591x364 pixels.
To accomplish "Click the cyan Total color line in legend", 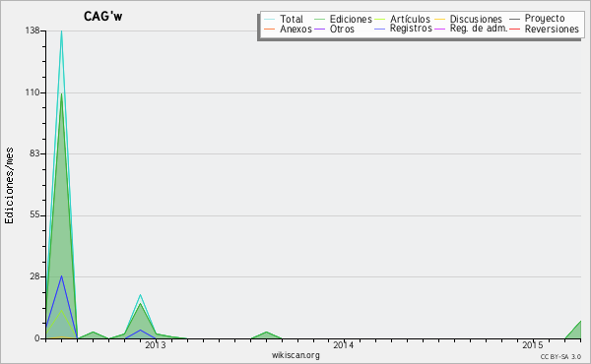I will pyautogui.click(x=270, y=19).
